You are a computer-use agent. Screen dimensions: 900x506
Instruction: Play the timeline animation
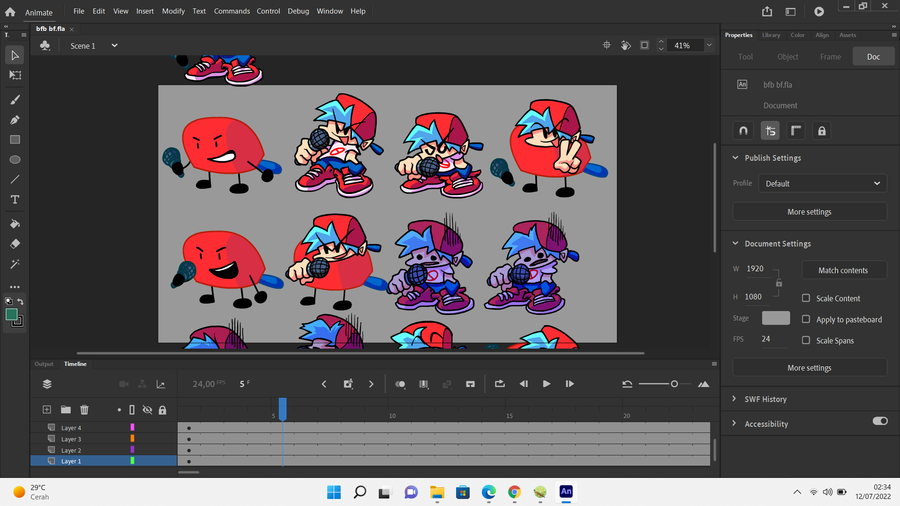(x=546, y=384)
